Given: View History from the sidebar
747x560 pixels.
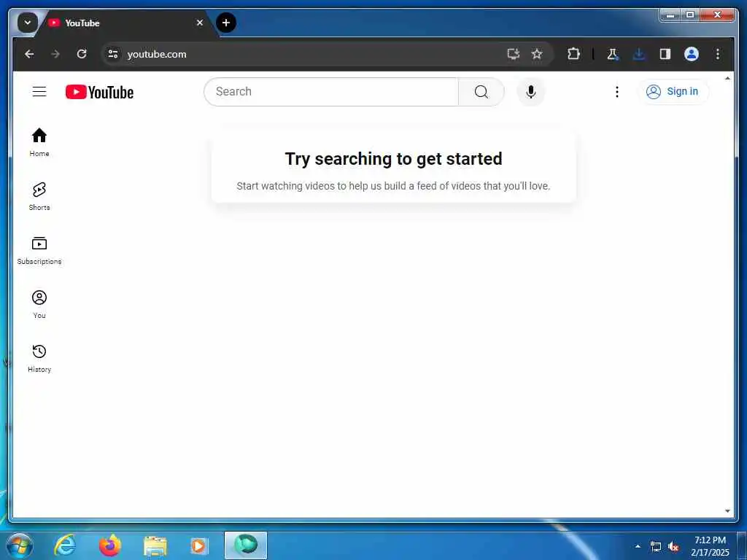Looking at the screenshot, I should 39,358.
